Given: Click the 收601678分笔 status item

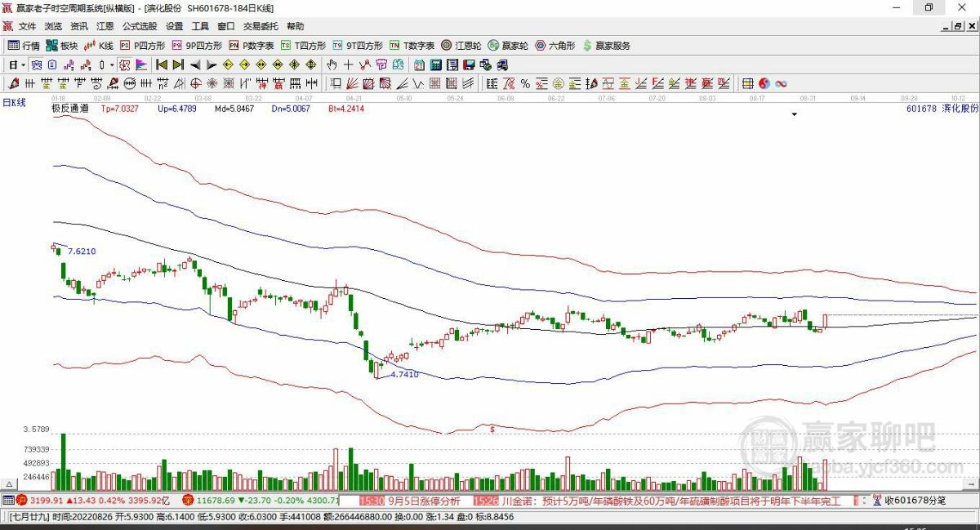Looking at the screenshot, I should tap(909, 500).
